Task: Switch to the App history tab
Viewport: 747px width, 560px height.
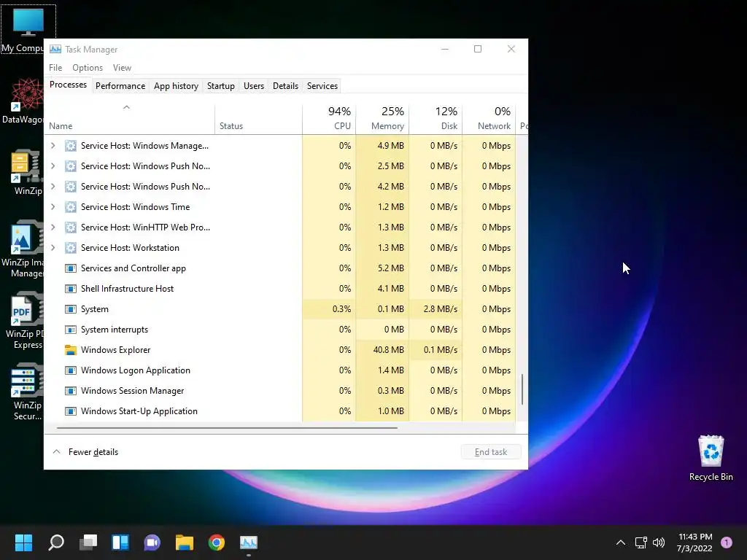Action: click(x=176, y=86)
